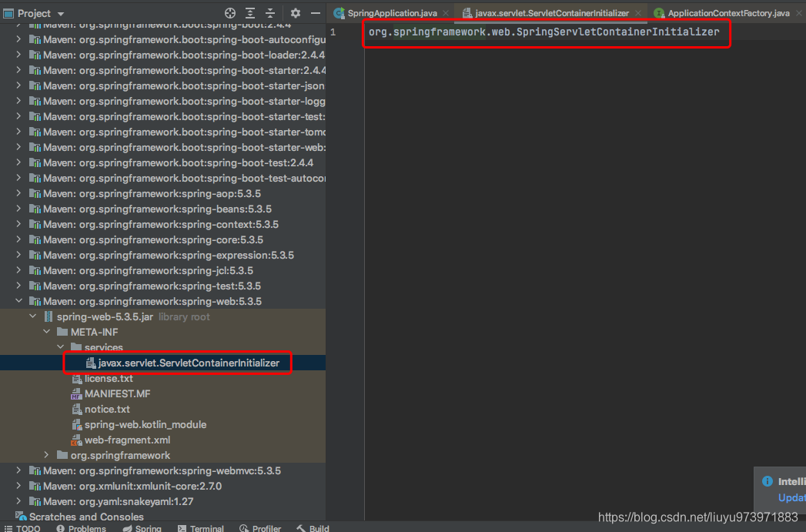Switch to the ApplicationContextFactory.java tab
The height and width of the screenshot is (532, 806).
pyautogui.click(x=727, y=12)
